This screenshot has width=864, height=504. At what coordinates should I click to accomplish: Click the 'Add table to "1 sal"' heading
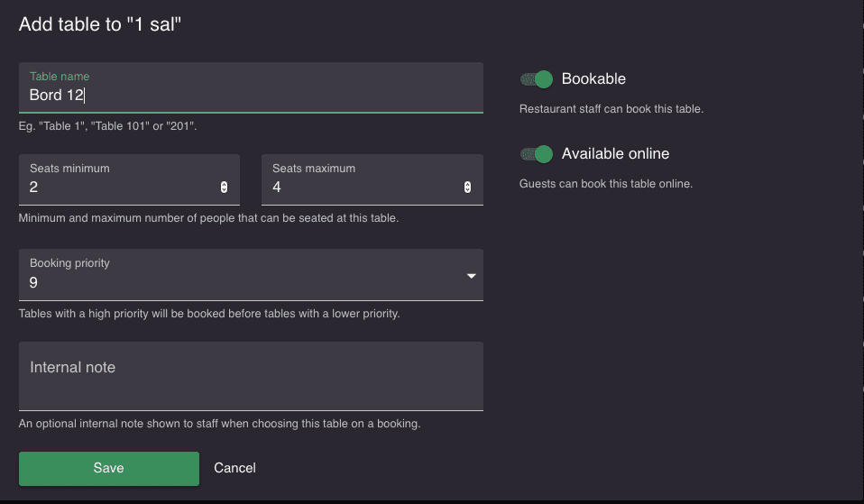pyautogui.click(x=100, y=24)
